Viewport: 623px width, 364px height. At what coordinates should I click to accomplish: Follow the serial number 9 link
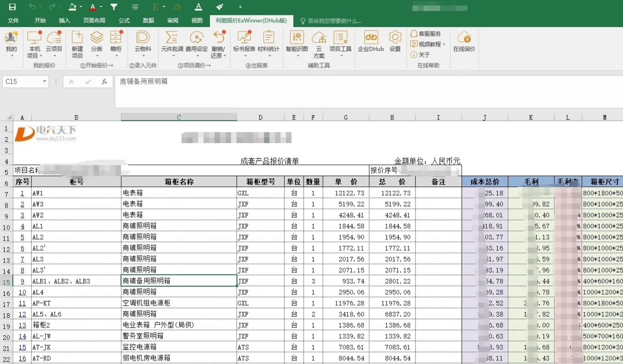click(x=22, y=281)
